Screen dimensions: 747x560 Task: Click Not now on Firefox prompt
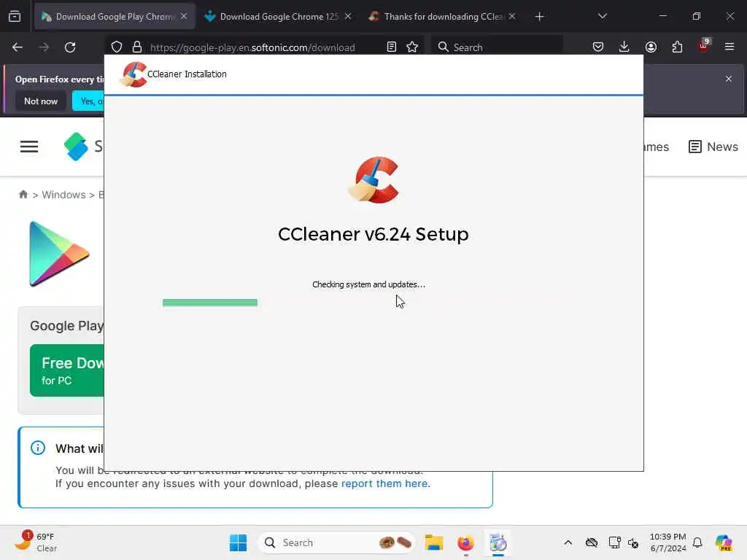point(41,101)
